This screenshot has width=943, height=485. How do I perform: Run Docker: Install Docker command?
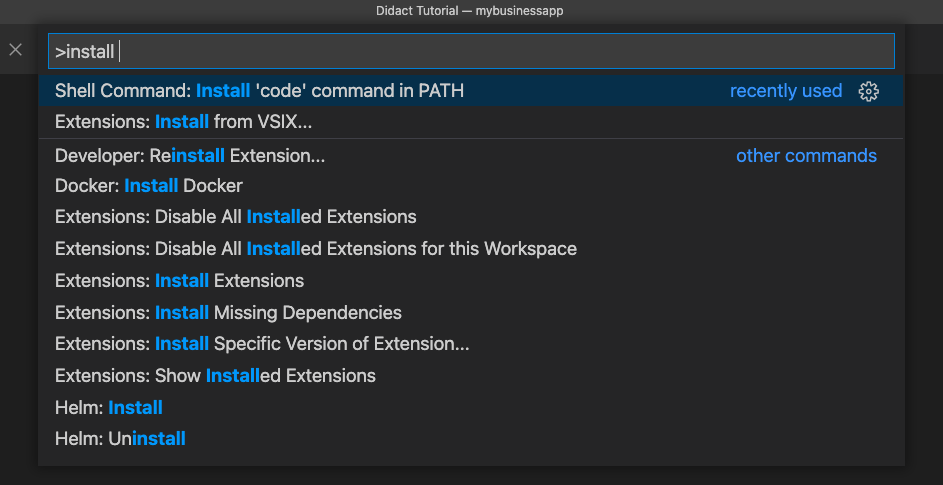pyautogui.click(x=471, y=186)
